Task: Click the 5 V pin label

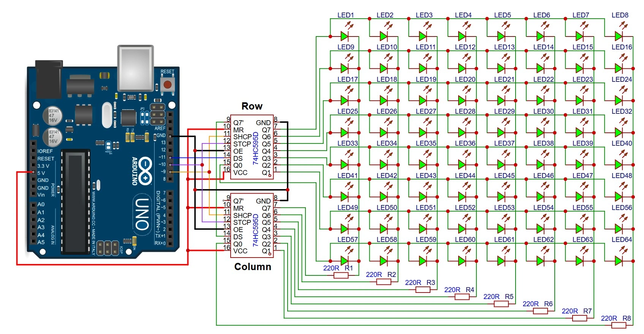Action: point(41,173)
